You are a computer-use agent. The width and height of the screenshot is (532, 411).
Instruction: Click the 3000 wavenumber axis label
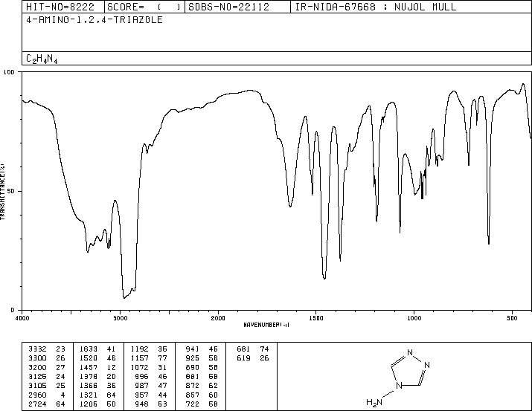coord(120,318)
